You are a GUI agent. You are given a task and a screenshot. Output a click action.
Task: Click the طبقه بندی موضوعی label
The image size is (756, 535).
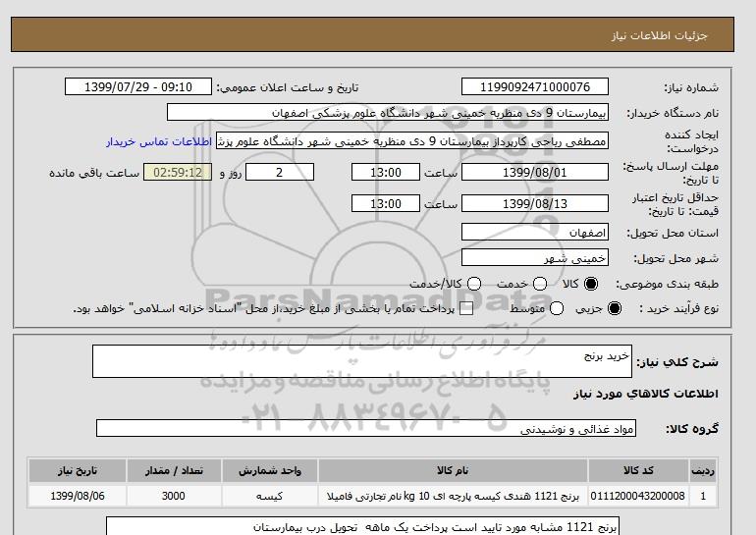click(668, 285)
